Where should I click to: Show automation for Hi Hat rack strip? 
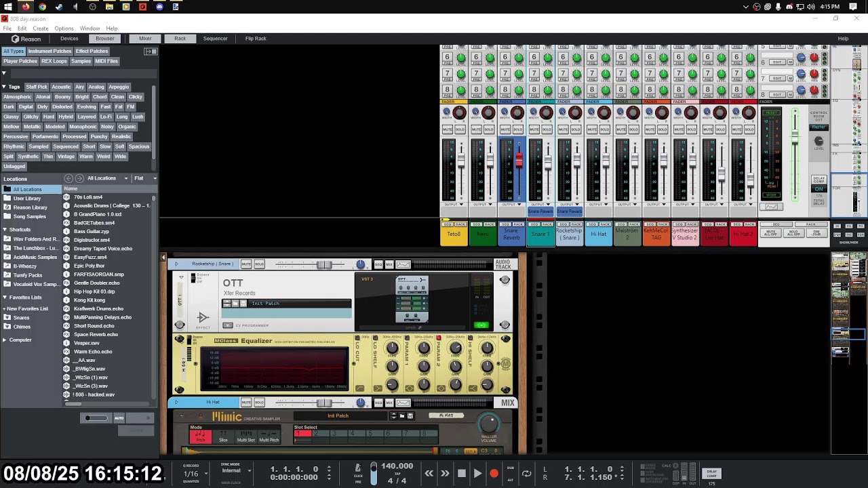pyautogui.click(x=403, y=403)
